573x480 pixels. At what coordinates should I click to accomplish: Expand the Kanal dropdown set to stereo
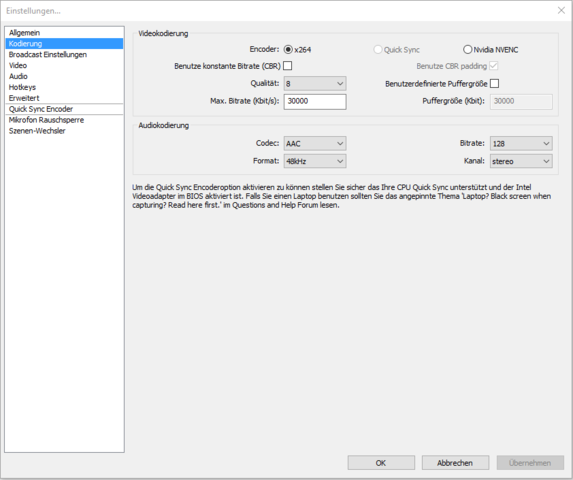(521, 161)
